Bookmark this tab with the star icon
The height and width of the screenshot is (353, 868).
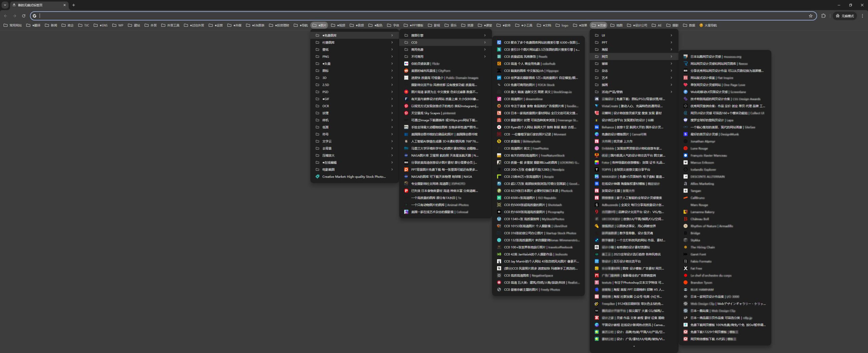point(810,16)
